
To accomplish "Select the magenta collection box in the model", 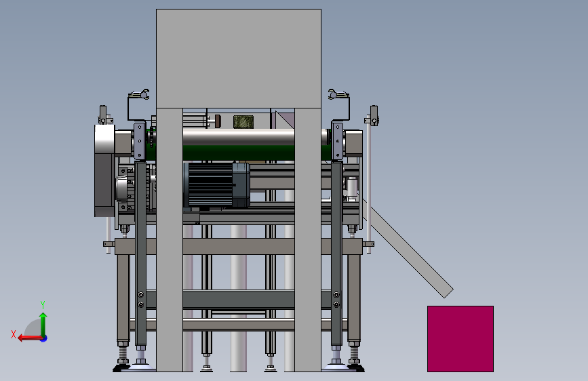I will tap(460, 338).
